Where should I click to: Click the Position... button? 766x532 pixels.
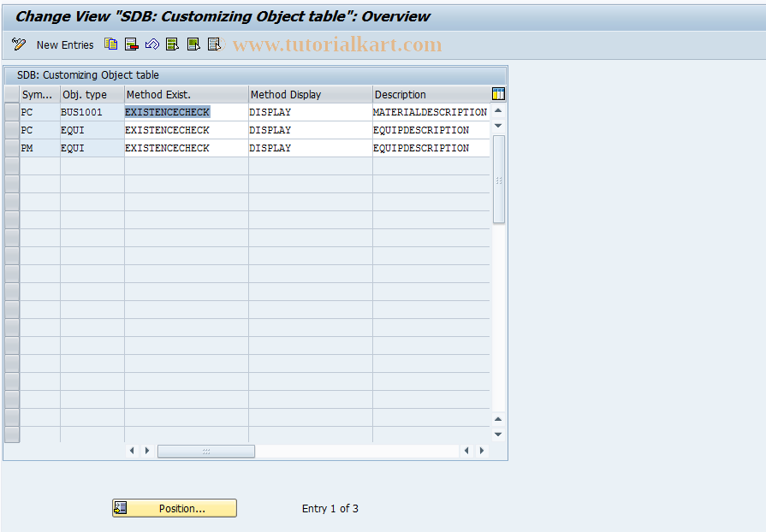(175, 508)
